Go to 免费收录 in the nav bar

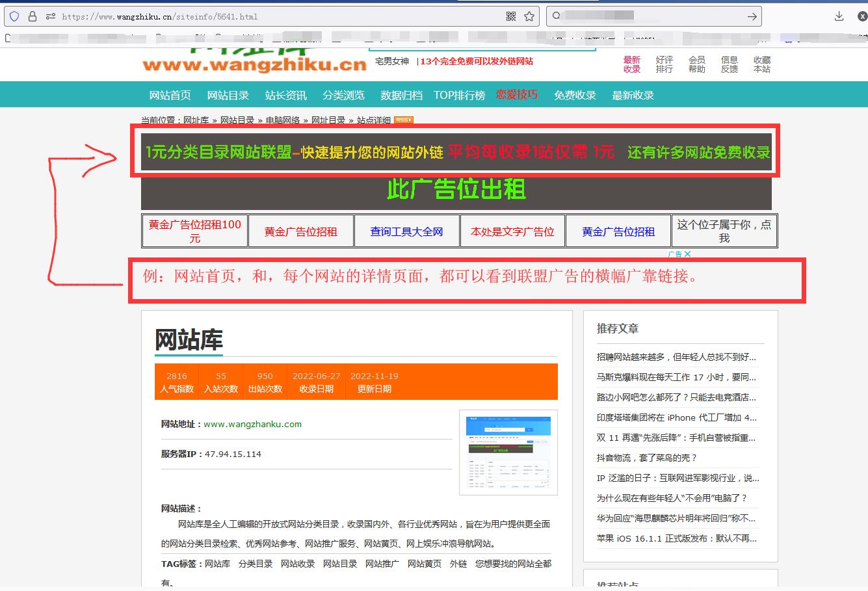575,95
